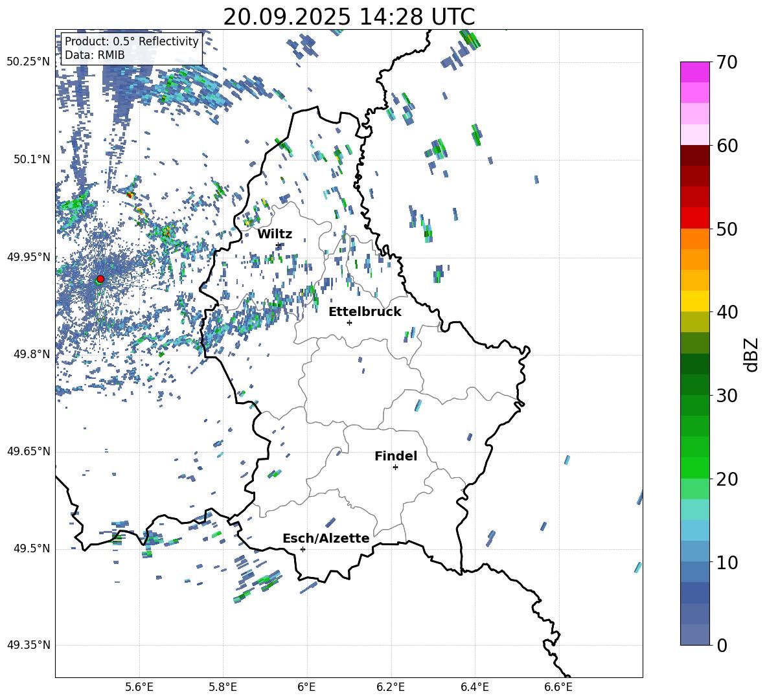This screenshot has height=700, width=767.
Task: Click the 5.8°E longitude label
Action: [223, 687]
